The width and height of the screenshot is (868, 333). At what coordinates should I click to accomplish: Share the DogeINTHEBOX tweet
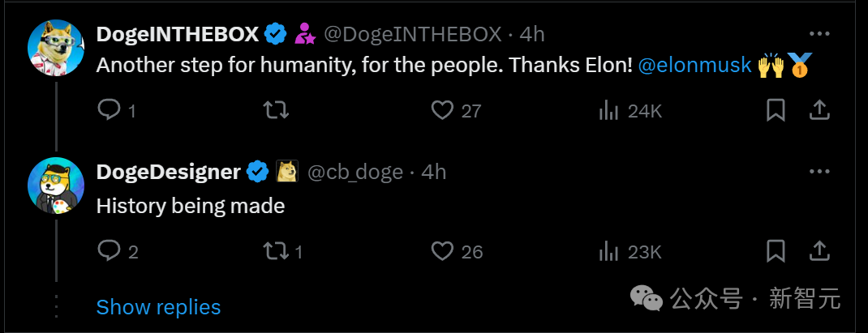[819, 110]
